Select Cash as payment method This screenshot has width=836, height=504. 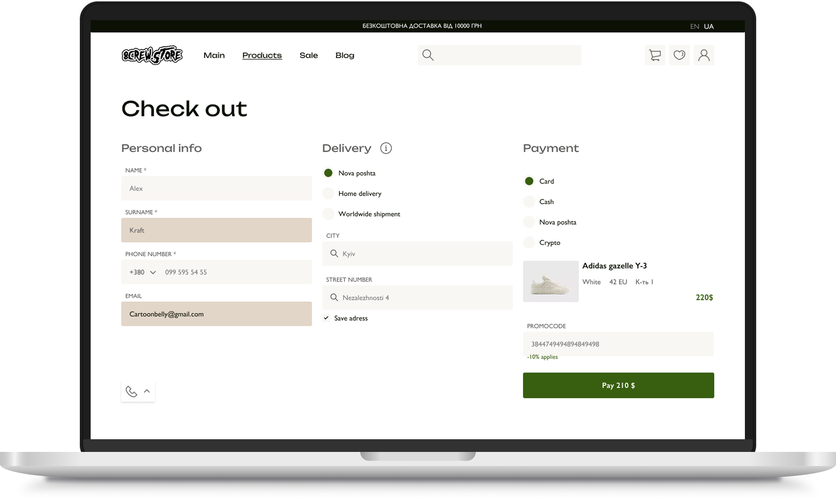click(529, 201)
